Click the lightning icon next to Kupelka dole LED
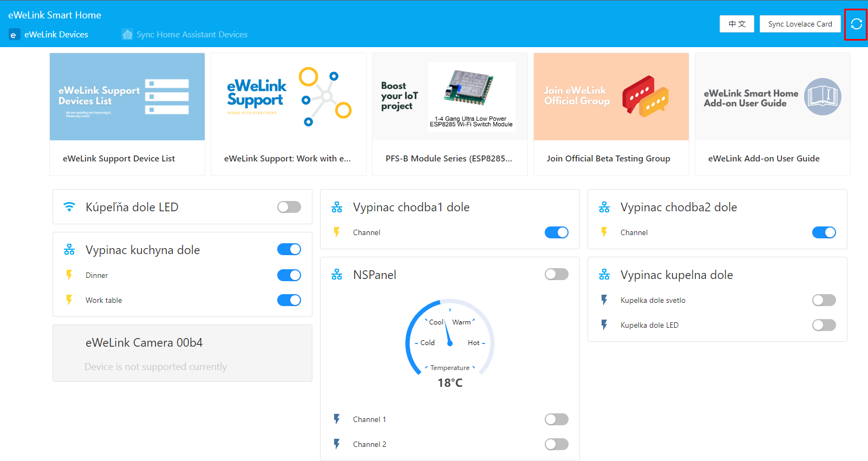868x461 pixels. 604,325
